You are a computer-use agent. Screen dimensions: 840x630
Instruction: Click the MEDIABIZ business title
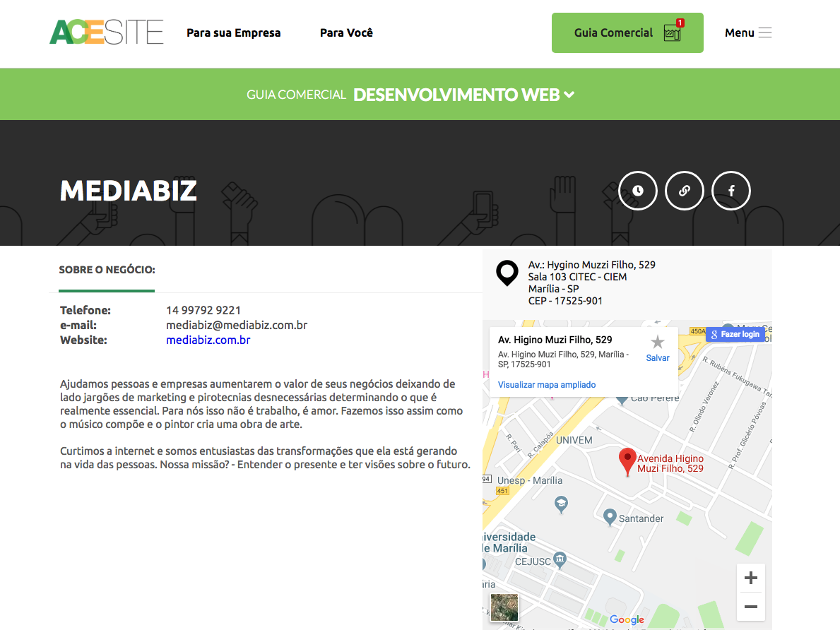point(129,191)
